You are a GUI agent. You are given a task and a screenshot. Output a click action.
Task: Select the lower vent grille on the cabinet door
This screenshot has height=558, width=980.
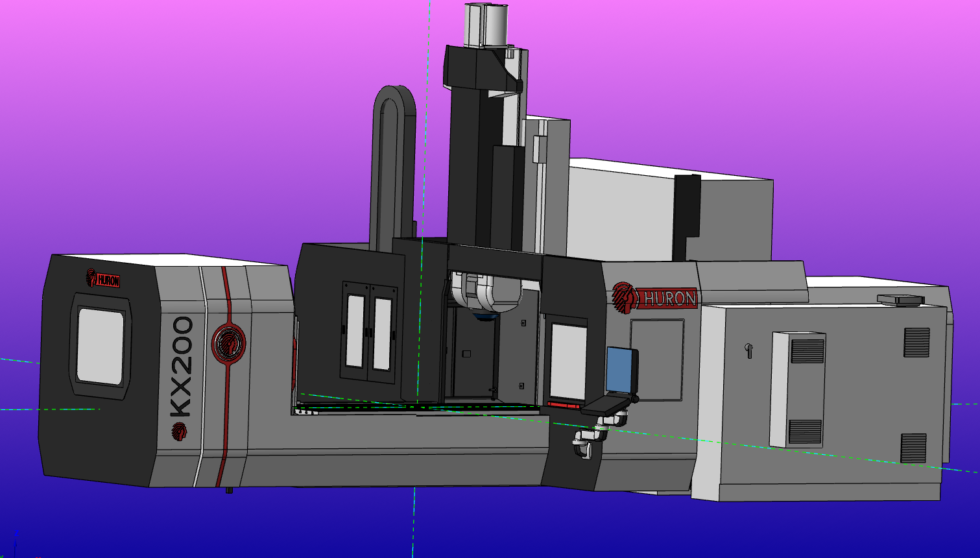pos(805,432)
